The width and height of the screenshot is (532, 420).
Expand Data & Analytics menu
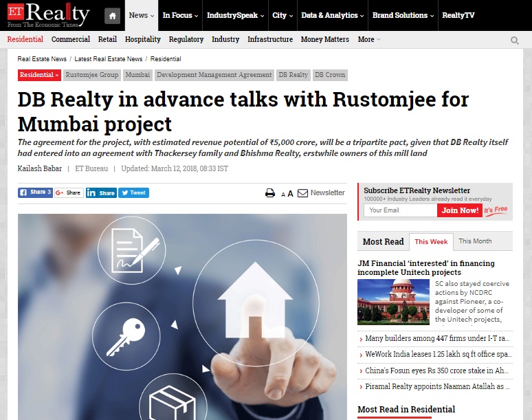click(x=333, y=15)
